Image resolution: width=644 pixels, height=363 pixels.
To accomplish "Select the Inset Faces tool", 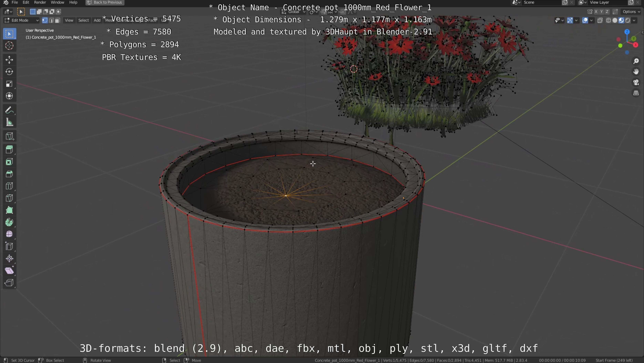I will click(9, 162).
